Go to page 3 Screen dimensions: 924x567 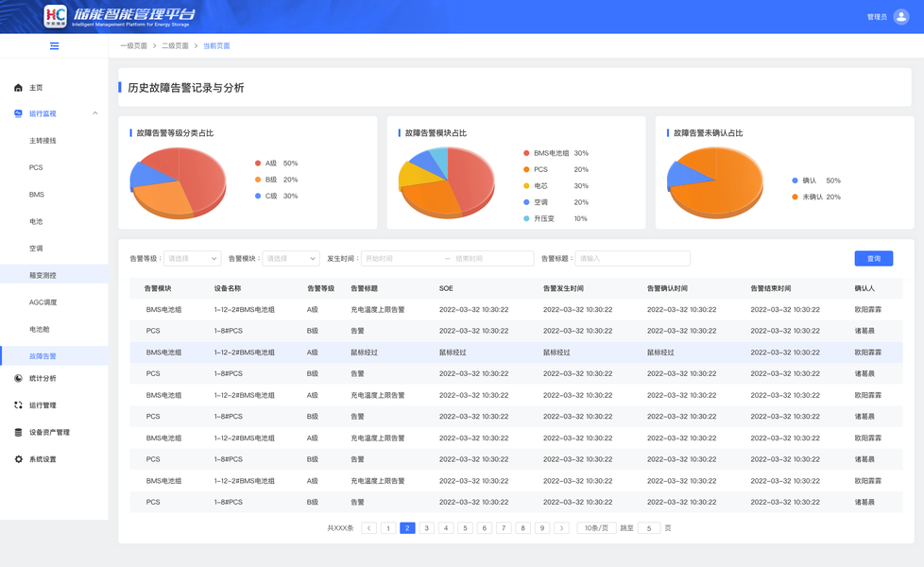coord(427,528)
